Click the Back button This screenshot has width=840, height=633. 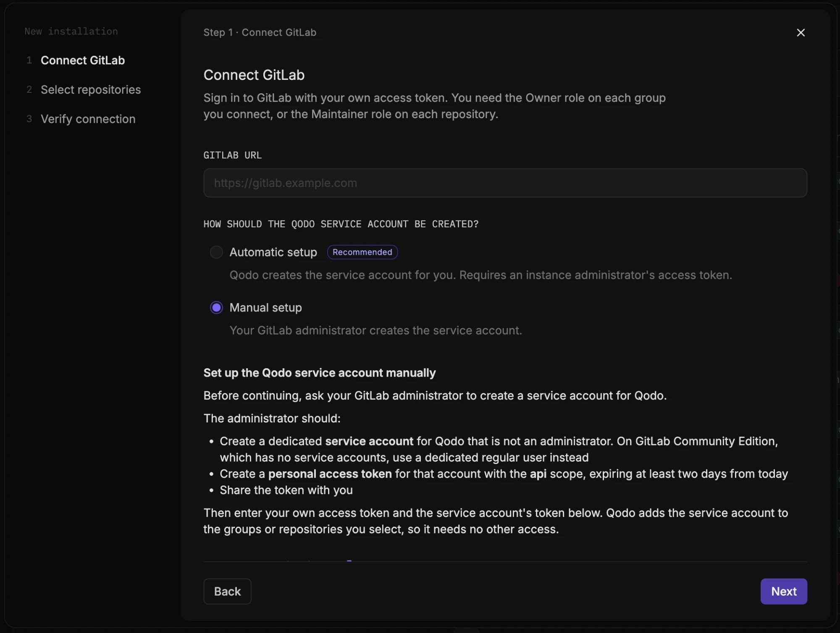227,591
